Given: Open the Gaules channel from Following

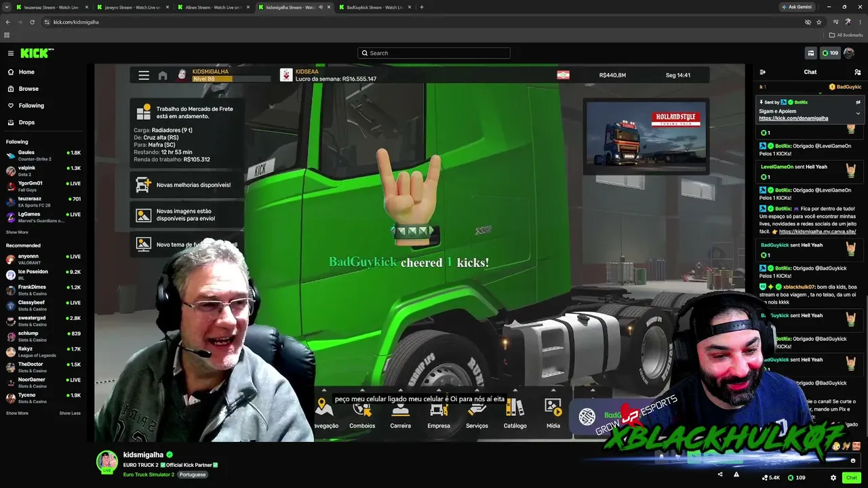Looking at the screenshot, I should coord(43,156).
